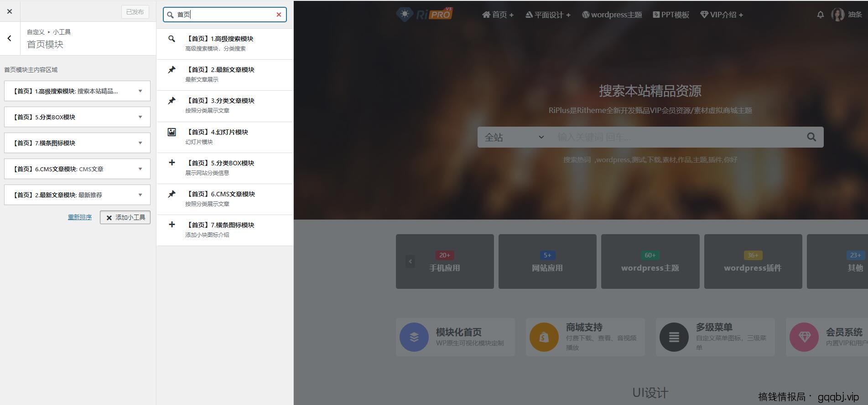Screen dimensions: 868x405
Task: Add 【首页】1.高级搜索模块 widget from list
Action: (225, 44)
